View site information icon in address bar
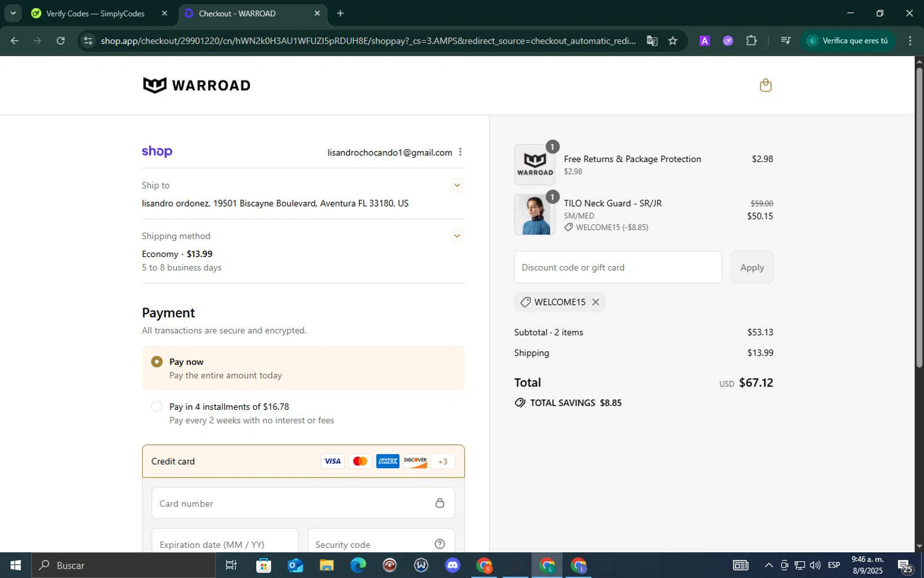 click(88, 41)
